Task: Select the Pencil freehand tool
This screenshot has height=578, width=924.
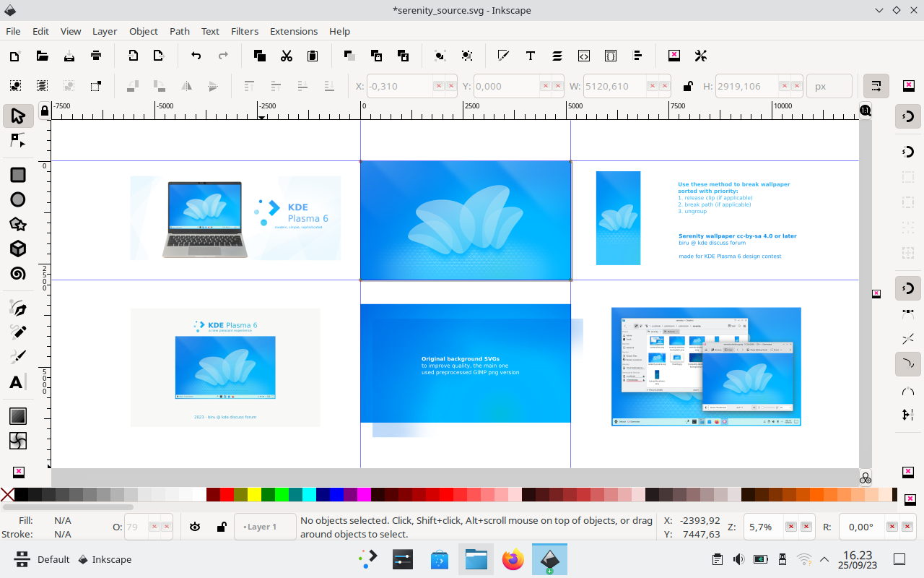Action: point(18,332)
